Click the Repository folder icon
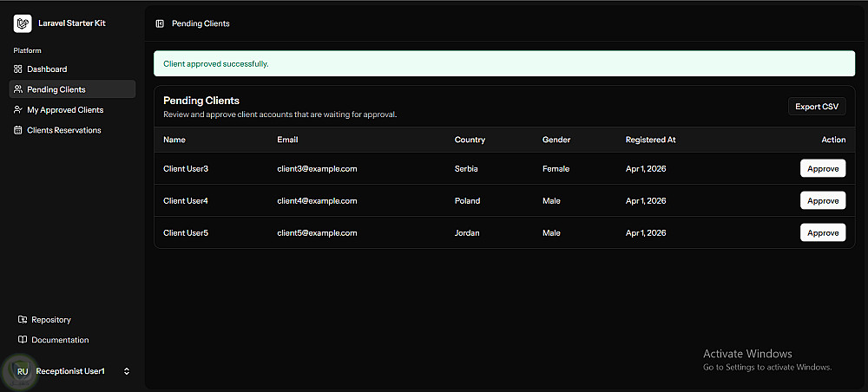 tap(23, 319)
